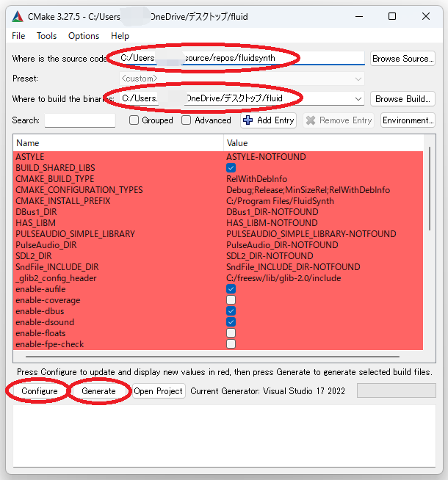Click the C:/freesw/lib/glib-2.0/include value
The height and width of the screenshot is (480, 448).
283,278
